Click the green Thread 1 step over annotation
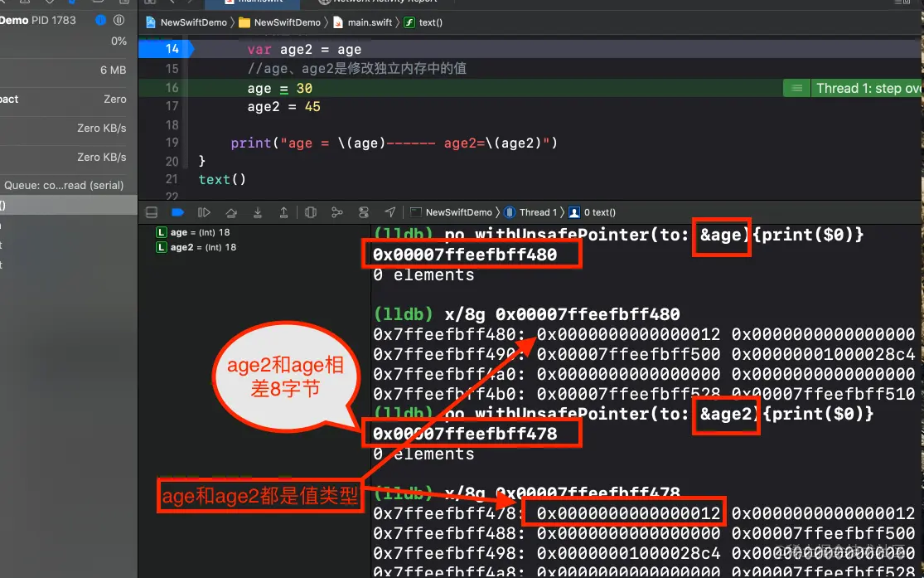Image resolution: width=924 pixels, height=578 pixels. (x=867, y=89)
